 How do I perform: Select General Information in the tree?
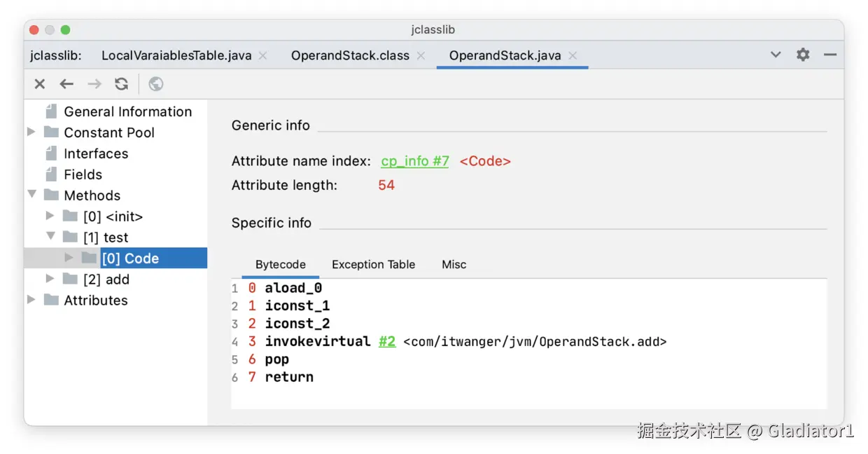coord(127,111)
